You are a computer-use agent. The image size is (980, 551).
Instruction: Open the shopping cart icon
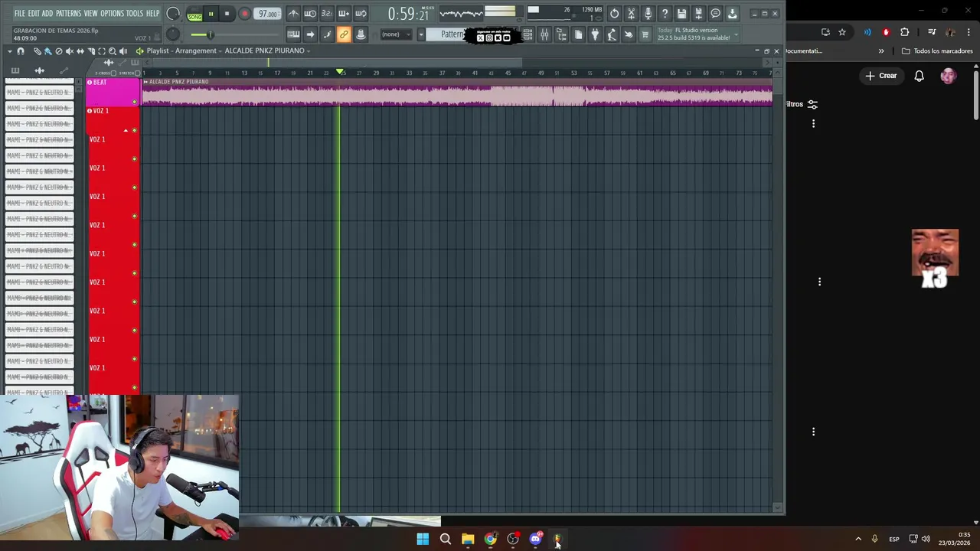click(x=645, y=34)
